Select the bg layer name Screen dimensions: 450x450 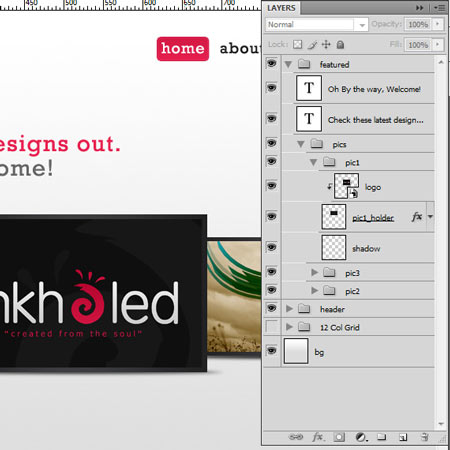coord(319,352)
